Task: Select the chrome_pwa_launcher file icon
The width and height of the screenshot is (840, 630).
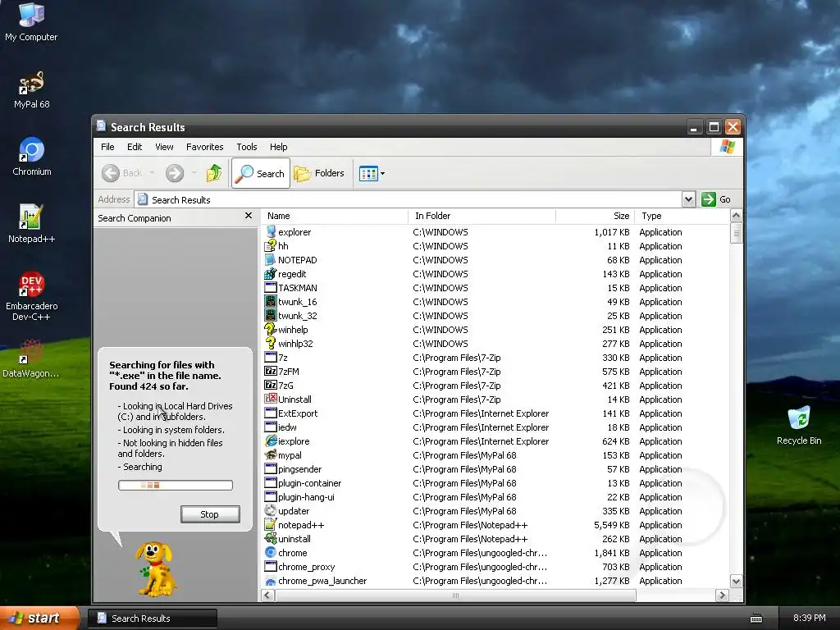Action: click(271, 581)
